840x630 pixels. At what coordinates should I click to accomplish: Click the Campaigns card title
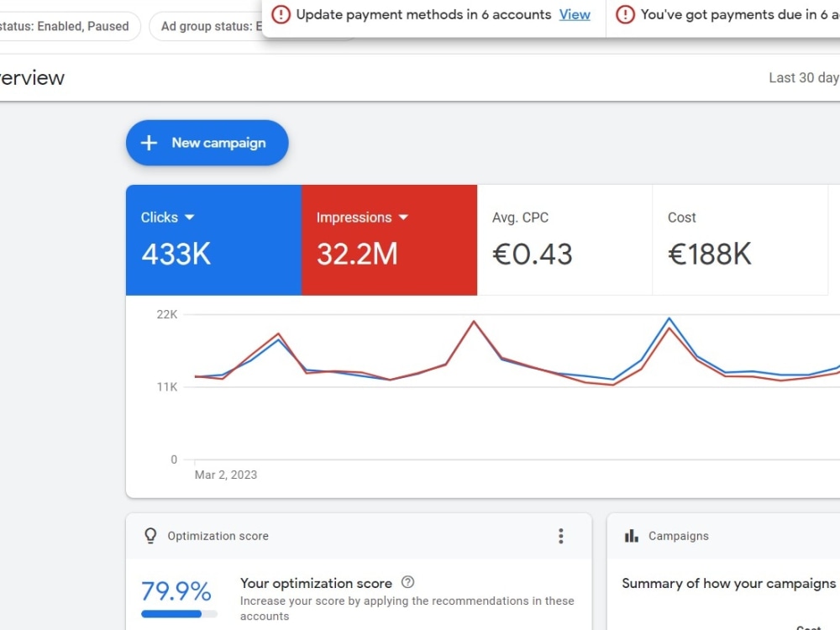pyautogui.click(x=678, y=536)
